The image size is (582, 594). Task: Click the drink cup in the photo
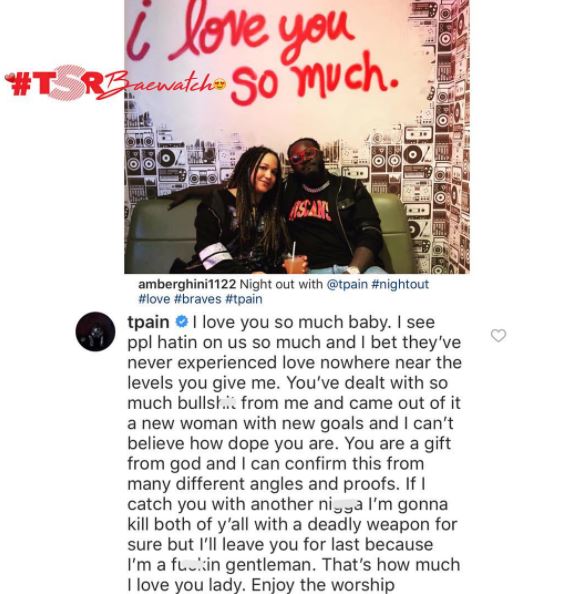click(294, 261)
